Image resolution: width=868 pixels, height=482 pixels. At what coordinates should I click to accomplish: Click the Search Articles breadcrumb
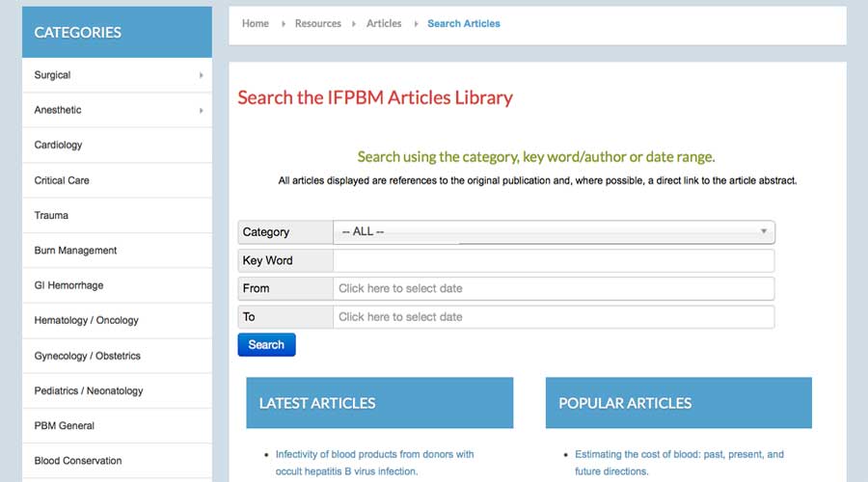463,24
